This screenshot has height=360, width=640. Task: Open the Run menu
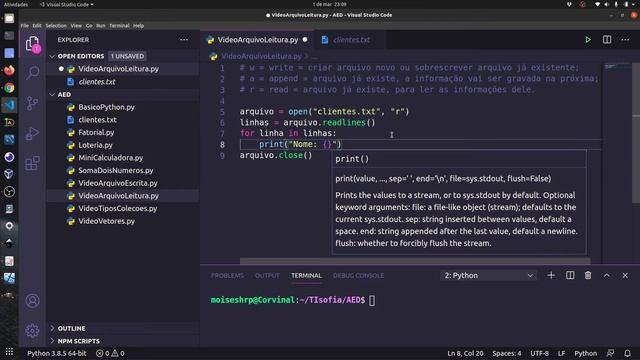(x=101, y=25)
